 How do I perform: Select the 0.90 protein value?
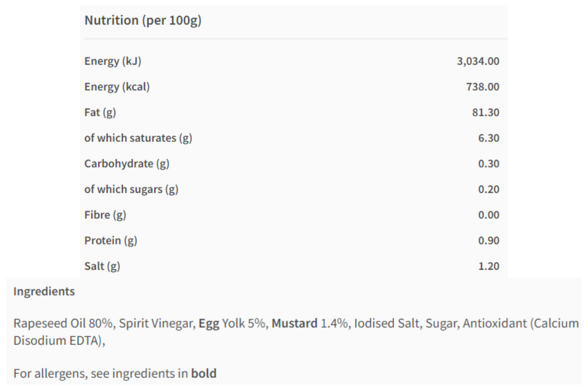[x=489, y=241]
